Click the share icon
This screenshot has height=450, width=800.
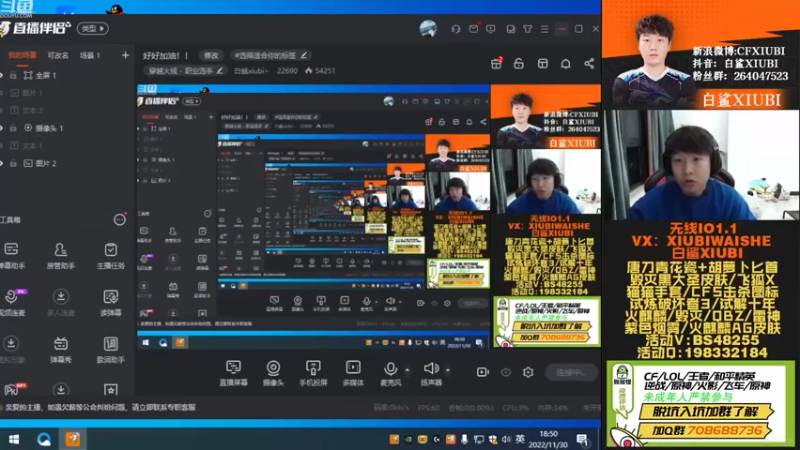[x=589, y=63]
